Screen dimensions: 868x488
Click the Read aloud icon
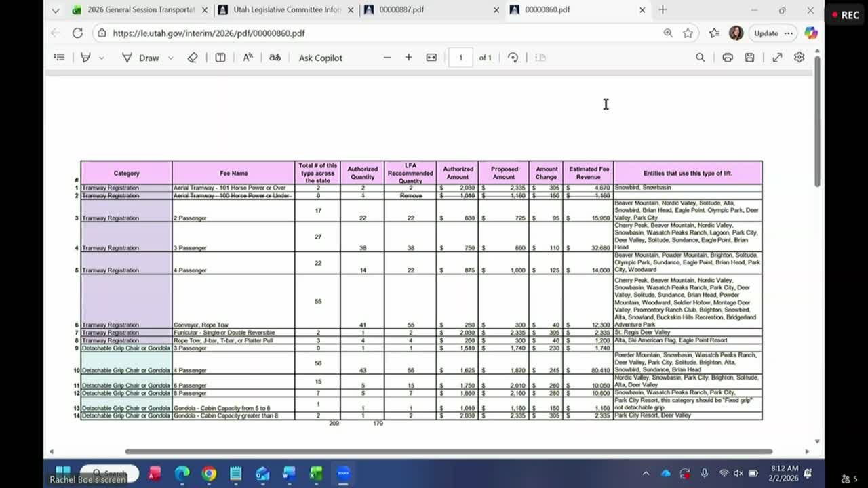pos(248,58)
